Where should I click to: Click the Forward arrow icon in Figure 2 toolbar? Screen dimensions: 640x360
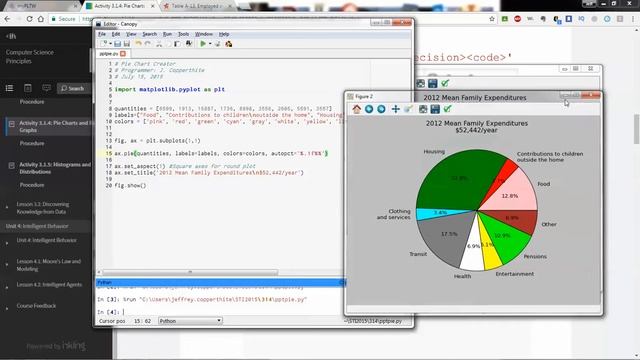pyautogui.click(x=381, y=109)
